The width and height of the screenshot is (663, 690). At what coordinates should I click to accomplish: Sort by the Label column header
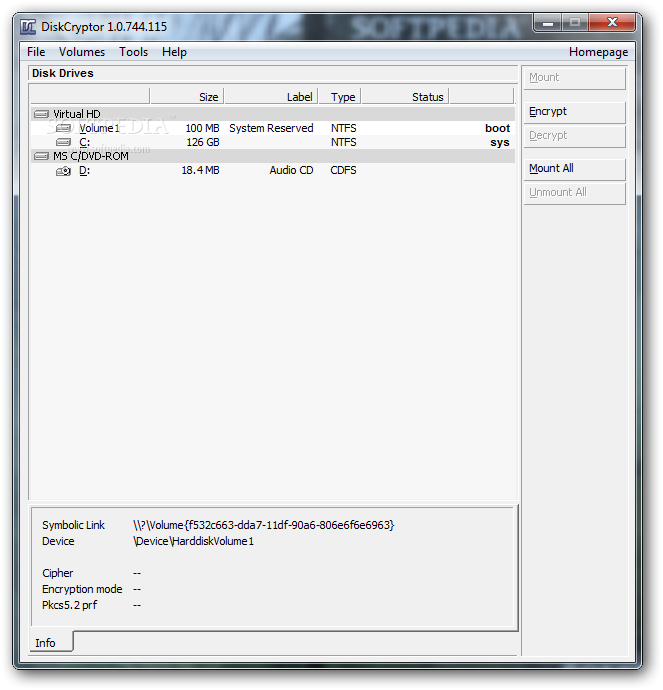tap(271, 96)
